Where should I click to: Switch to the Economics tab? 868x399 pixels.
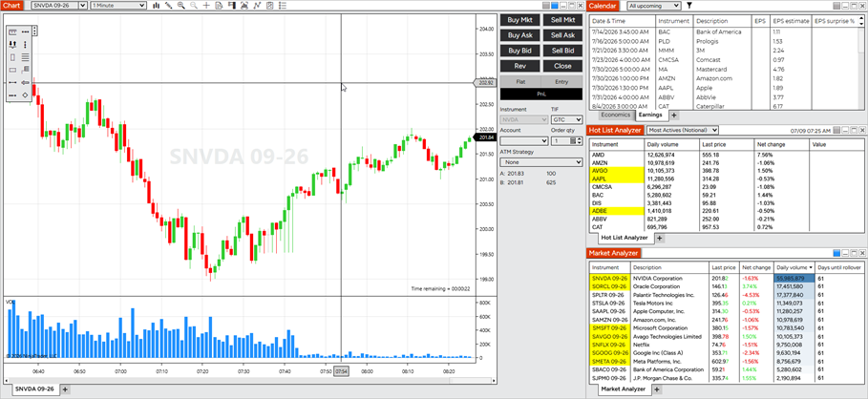[x=616, y=115]
